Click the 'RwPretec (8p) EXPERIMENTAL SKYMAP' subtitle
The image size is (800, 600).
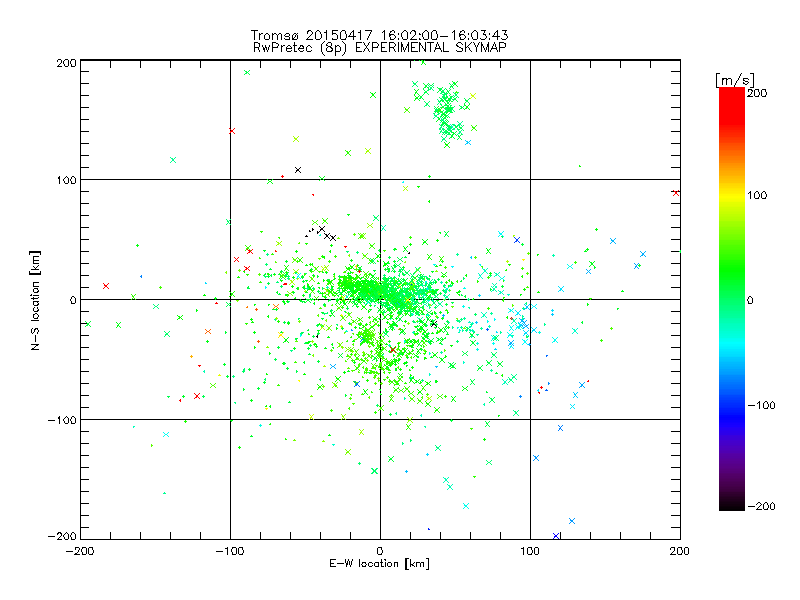coord(380,47)
